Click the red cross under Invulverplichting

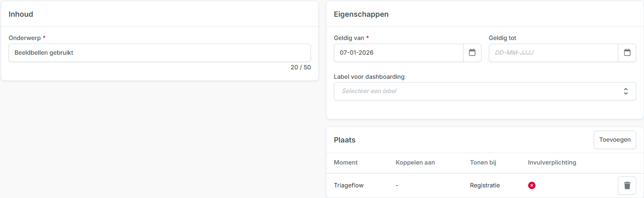[532, 185]
